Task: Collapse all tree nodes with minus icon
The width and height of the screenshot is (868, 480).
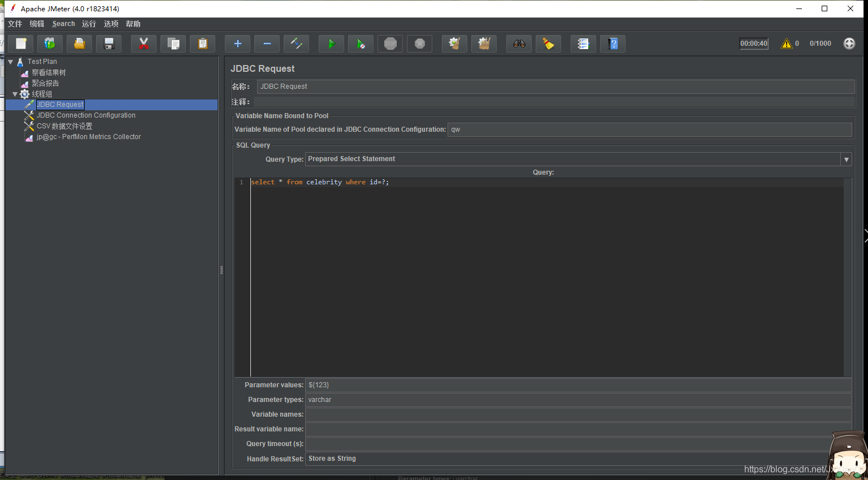Action: [x=267, y=44]
